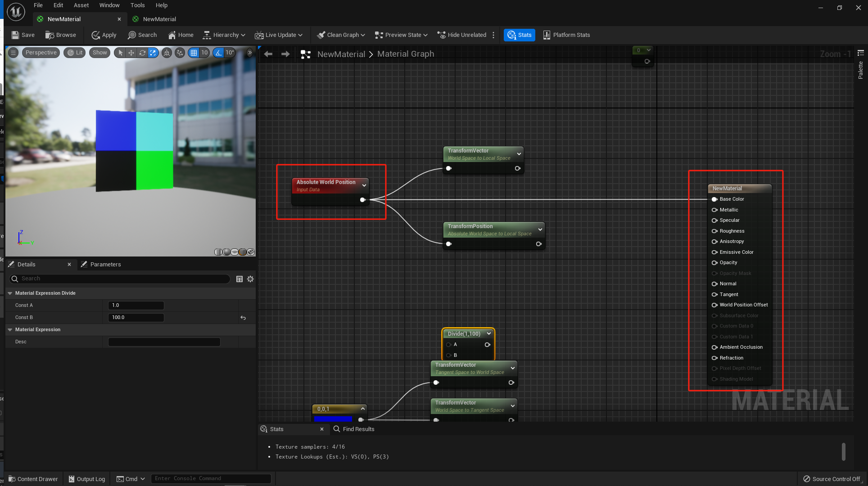Image resolution: width=868 pixels, height=486 pixels.
Task: Select the translate mode in viewport toolbar
Action: (131, 53)
